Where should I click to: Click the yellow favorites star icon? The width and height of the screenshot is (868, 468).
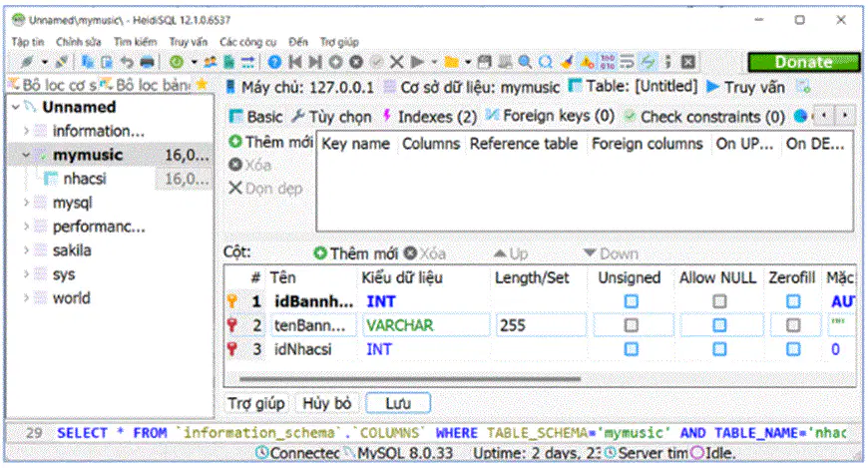point(203,84)
